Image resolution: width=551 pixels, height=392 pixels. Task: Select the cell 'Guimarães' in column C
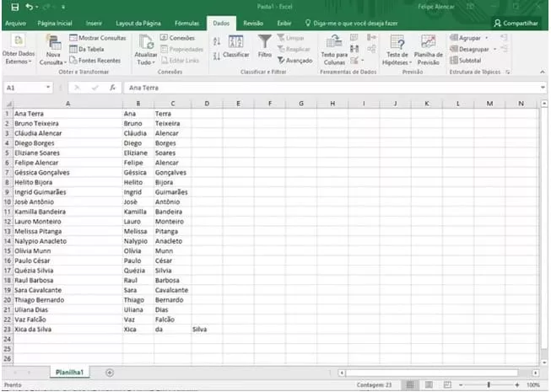[172, 192]
